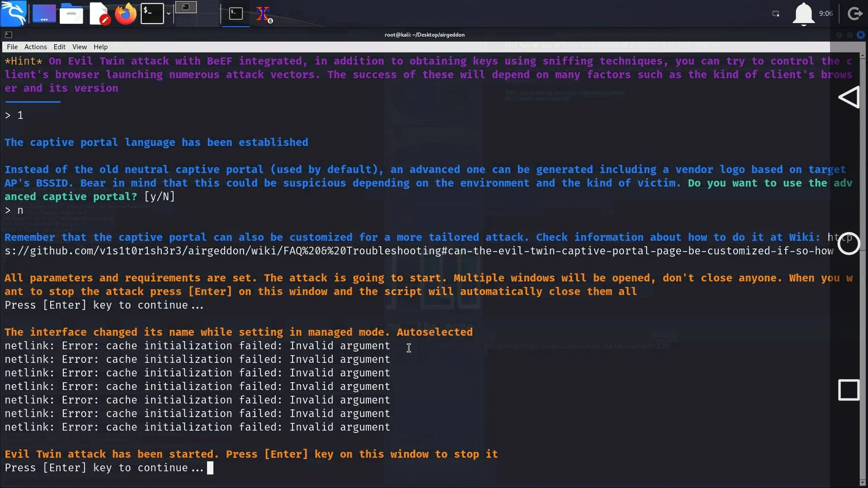The width and height of the screenshot is (868, 488).
Task: Open the Kali applications menu
Action: pyautogui.click(x=14, y=14)
